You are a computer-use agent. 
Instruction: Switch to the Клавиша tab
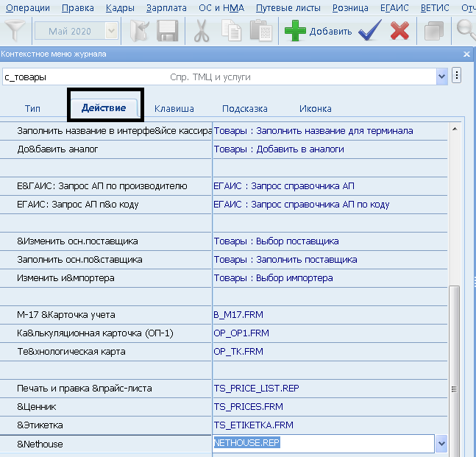(x=174, y=108)
